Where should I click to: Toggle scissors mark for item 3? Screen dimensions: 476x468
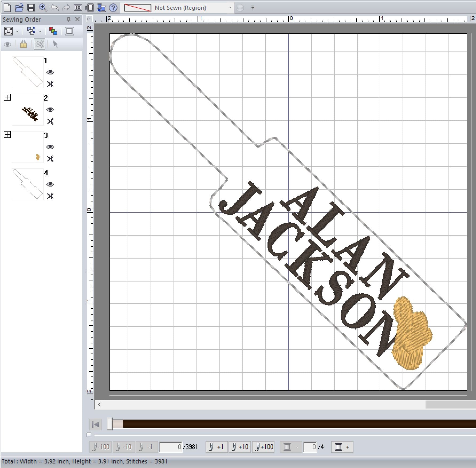pos(50,159)
